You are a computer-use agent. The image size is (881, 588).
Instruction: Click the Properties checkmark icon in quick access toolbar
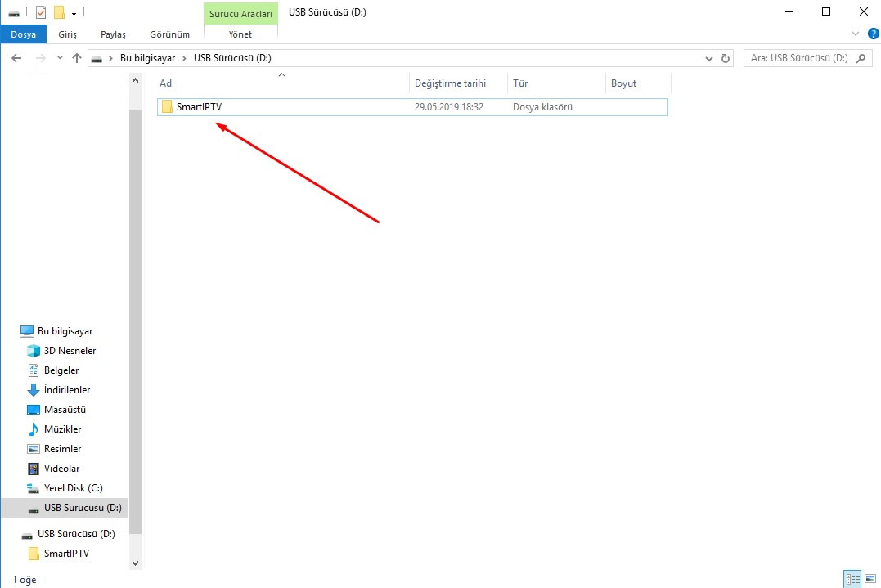click(x=40, y=11)
